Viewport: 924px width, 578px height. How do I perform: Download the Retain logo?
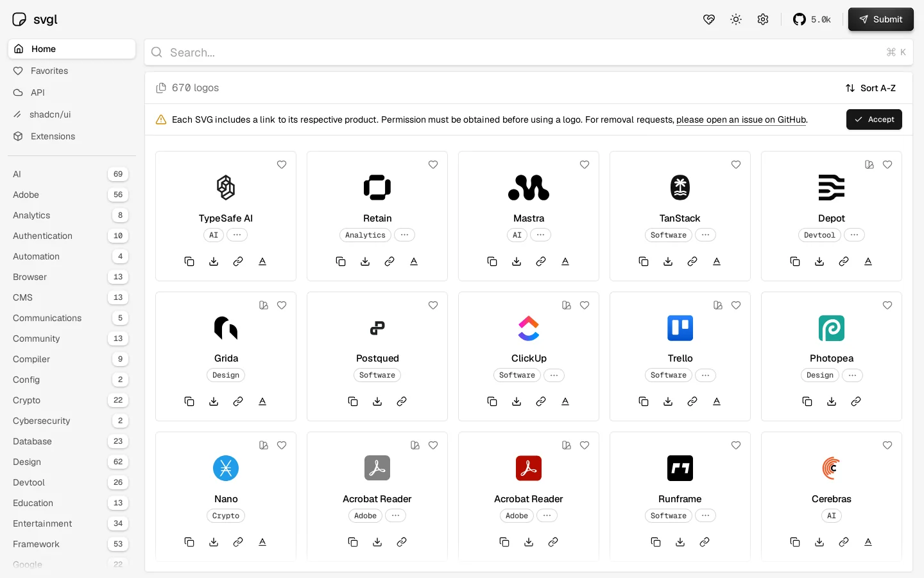pos(365,261)
